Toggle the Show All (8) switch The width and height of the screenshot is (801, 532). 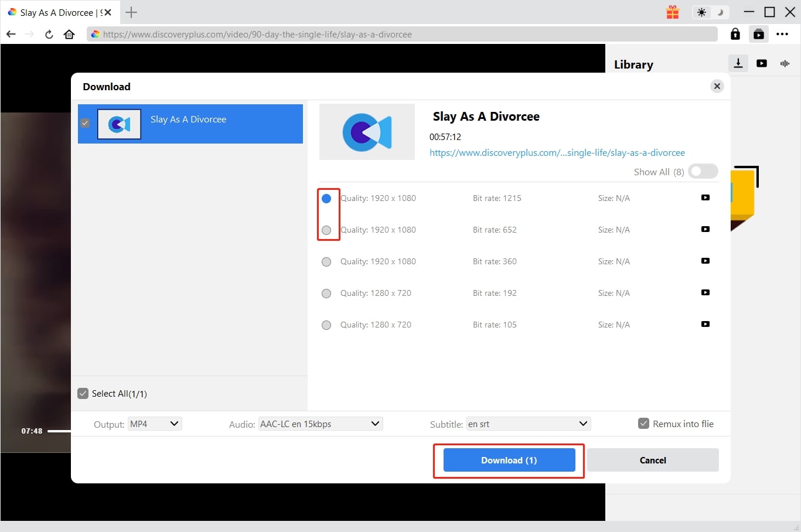click(x=703, y=172)
